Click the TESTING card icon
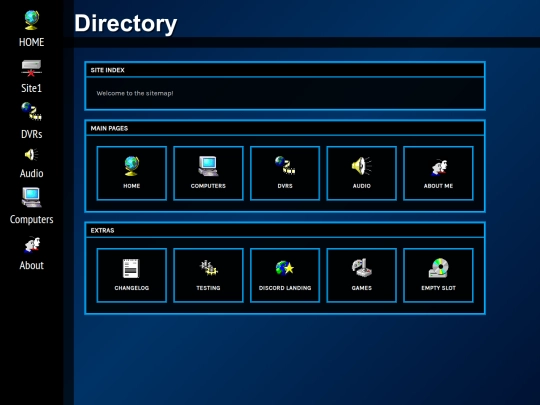 [x=208, y=268]
